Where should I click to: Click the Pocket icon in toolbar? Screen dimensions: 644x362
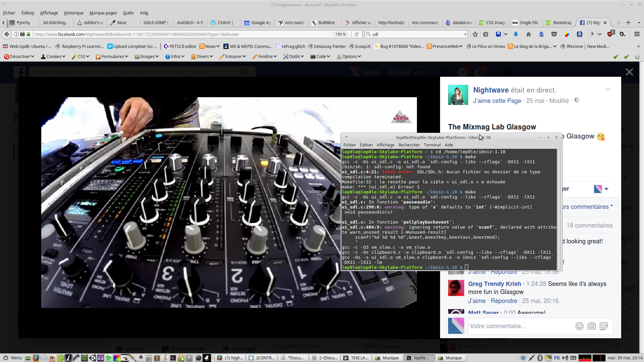(554, 34)
